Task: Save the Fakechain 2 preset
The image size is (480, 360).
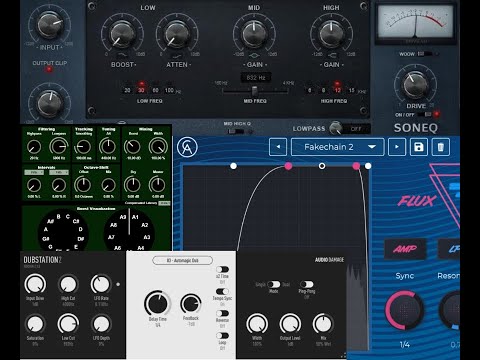Action: point(419,147)
